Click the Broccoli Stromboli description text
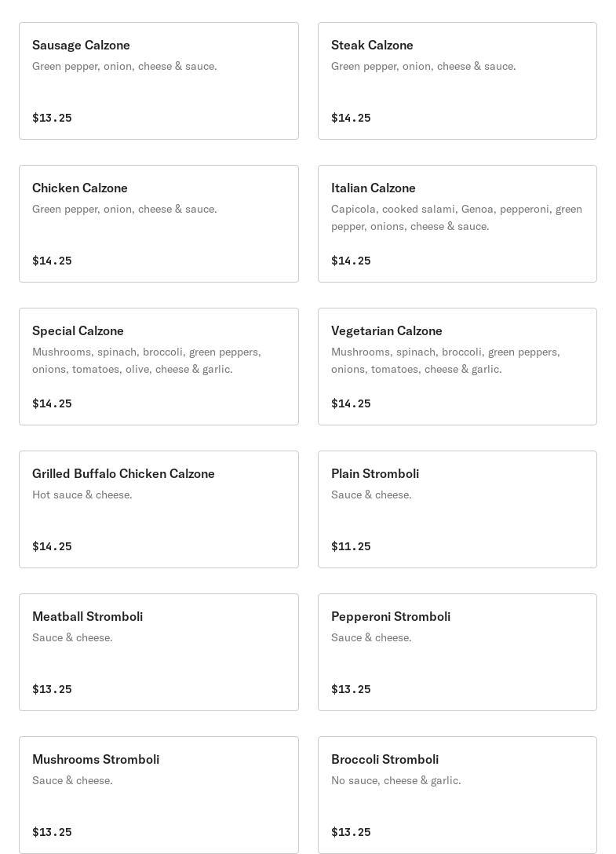616x854 pixels. coord(396,780)
